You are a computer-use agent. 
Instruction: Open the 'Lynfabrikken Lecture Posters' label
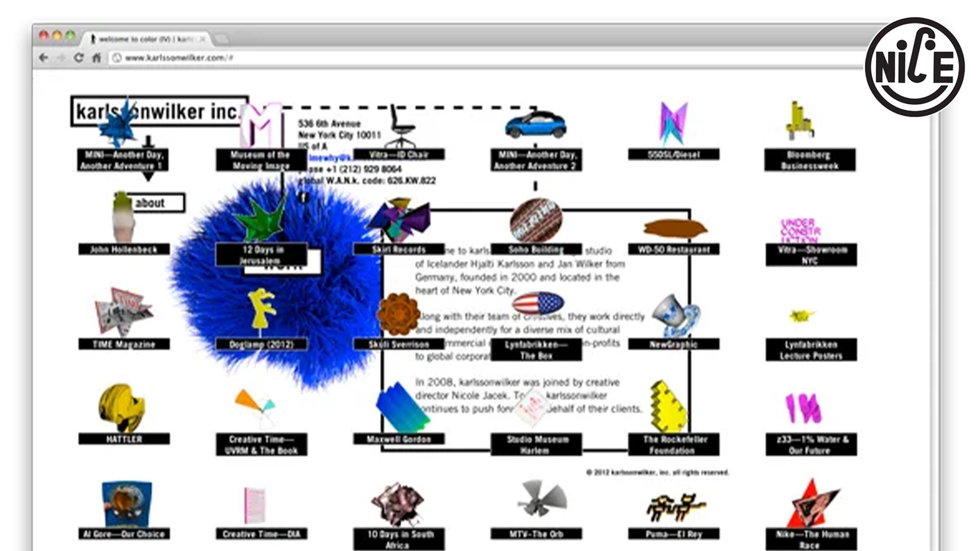[x=811, y=350]
